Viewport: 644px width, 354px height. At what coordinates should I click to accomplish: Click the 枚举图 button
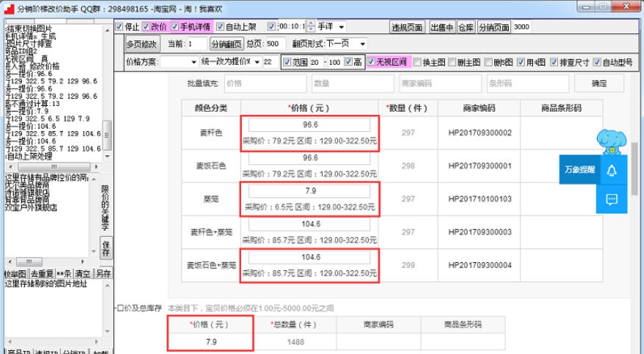click(15, 274)
